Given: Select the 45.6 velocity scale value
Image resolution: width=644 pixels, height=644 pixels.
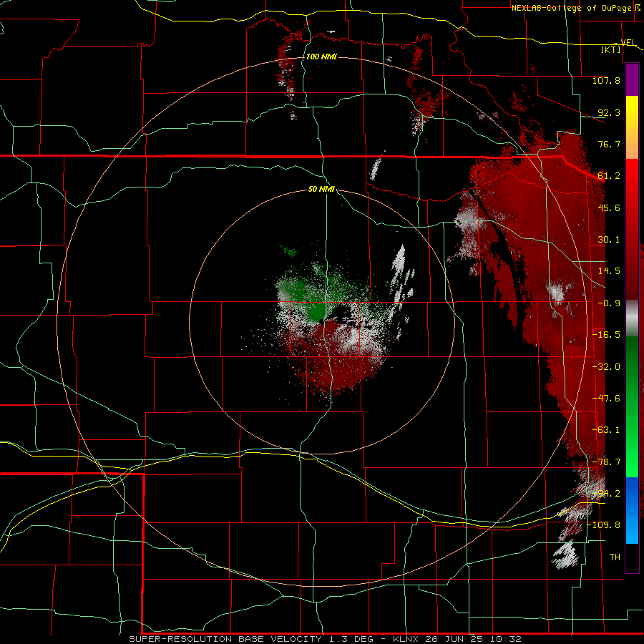Looking at the screenshot, I should click(x=609, y=208).
